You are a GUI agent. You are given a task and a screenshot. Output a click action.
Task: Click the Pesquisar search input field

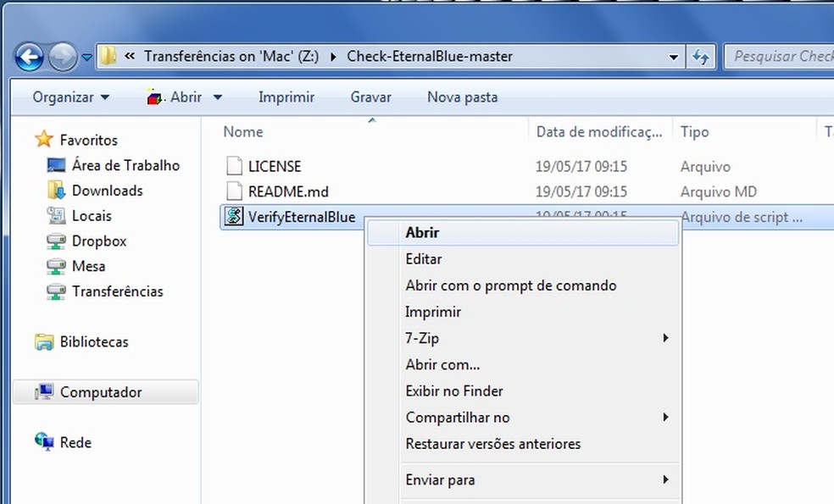click(x=778, y=57)
